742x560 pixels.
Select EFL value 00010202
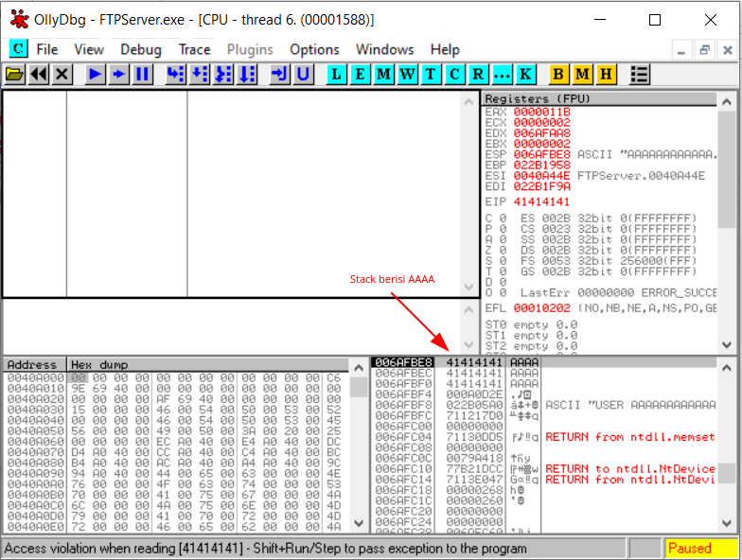(x=541, y=308)
